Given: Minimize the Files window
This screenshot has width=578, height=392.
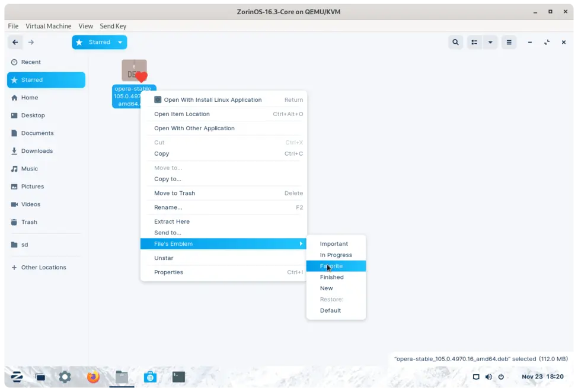Looking at the screenshot, I should [x=530, y=42].
